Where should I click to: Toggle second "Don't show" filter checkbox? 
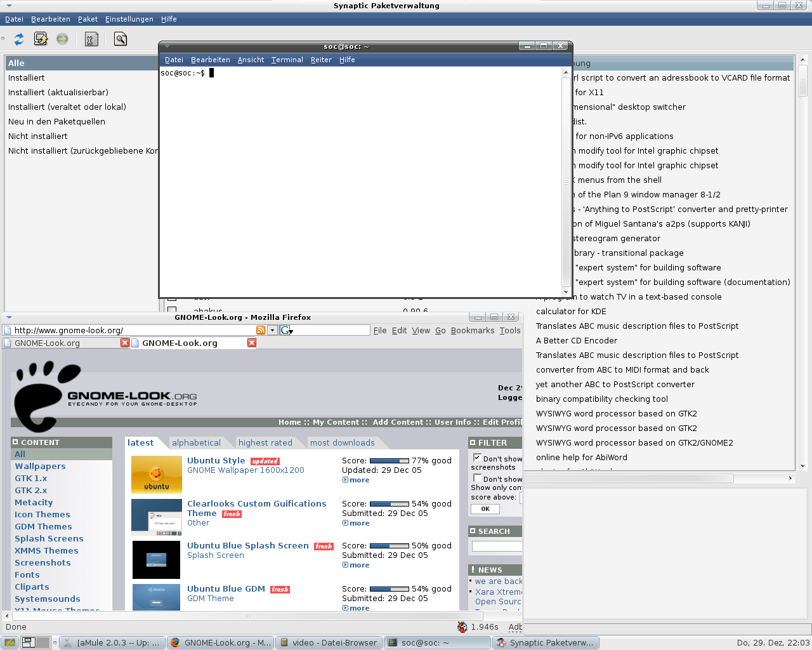click(x=477, y=478)
